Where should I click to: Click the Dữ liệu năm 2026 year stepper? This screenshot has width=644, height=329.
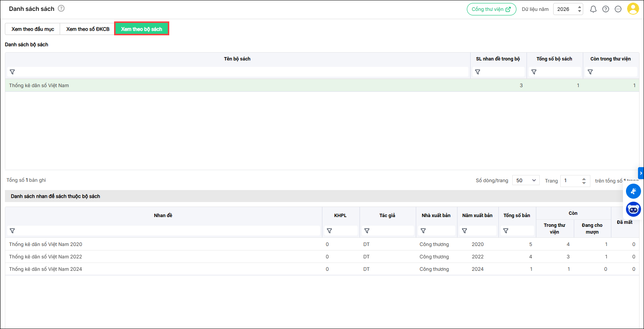coord(580,9)
